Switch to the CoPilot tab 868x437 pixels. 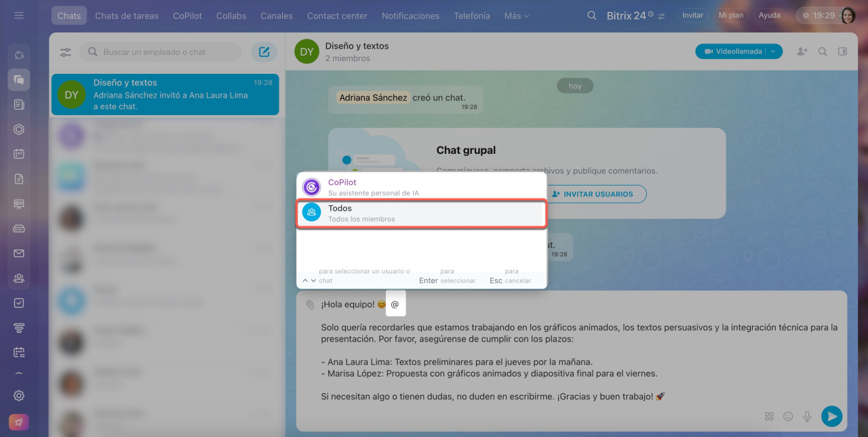[x=187, y=16]
